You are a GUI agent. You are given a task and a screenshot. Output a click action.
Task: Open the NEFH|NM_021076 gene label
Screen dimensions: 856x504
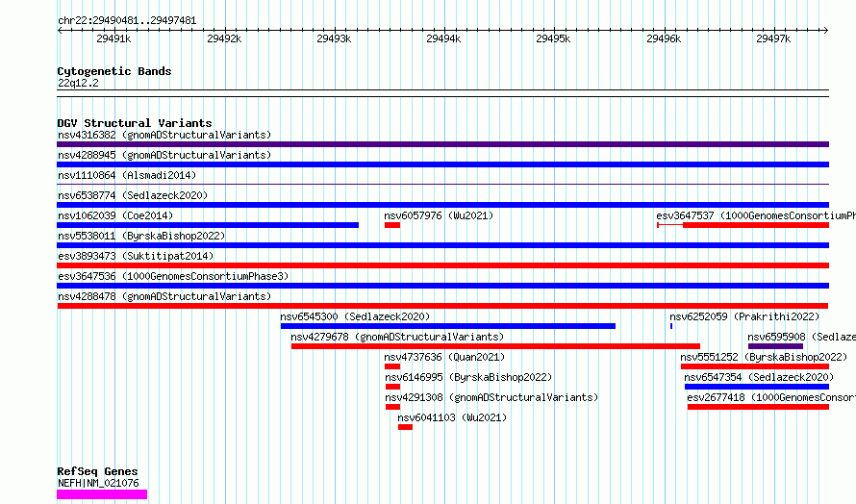point(98,483)
